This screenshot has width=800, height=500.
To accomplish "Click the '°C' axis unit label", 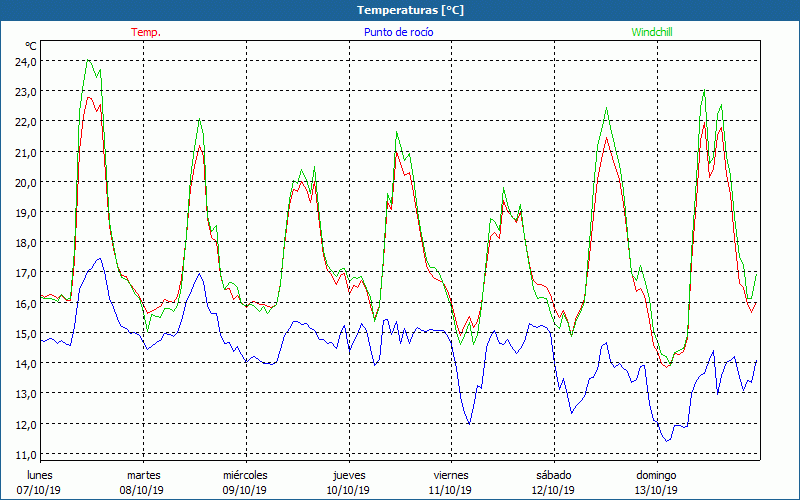I will pos(31,46).
